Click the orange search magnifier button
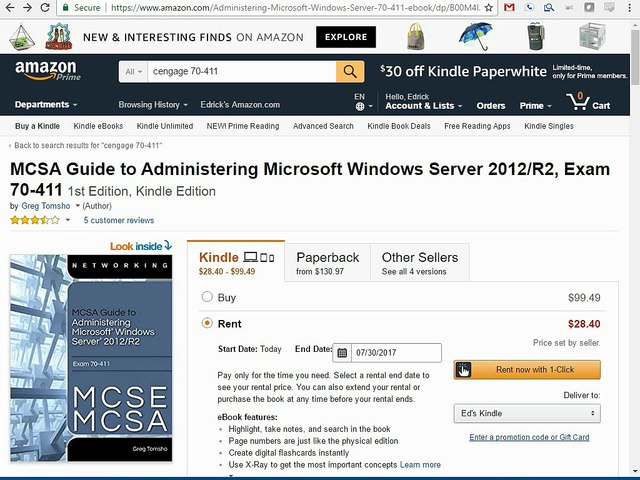 pyautogui.click(x=350, y=72)
